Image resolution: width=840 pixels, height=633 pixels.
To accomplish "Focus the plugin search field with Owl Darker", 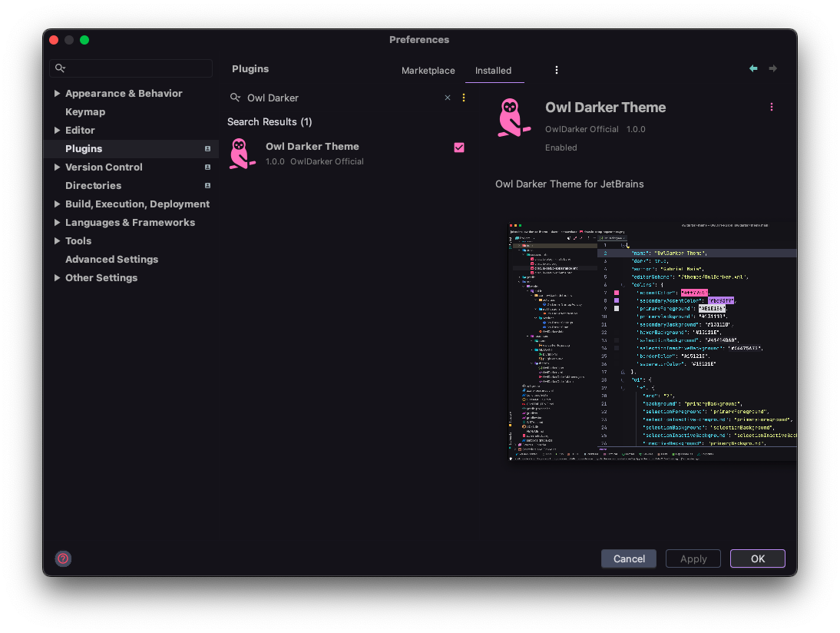I will [x=343, y=98].
